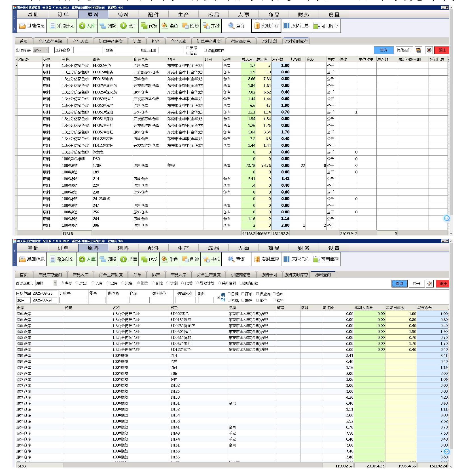Screen dimensions: 464x476
Task: Expand the 实时库存 type dropdown
Action: pos(41,50)
